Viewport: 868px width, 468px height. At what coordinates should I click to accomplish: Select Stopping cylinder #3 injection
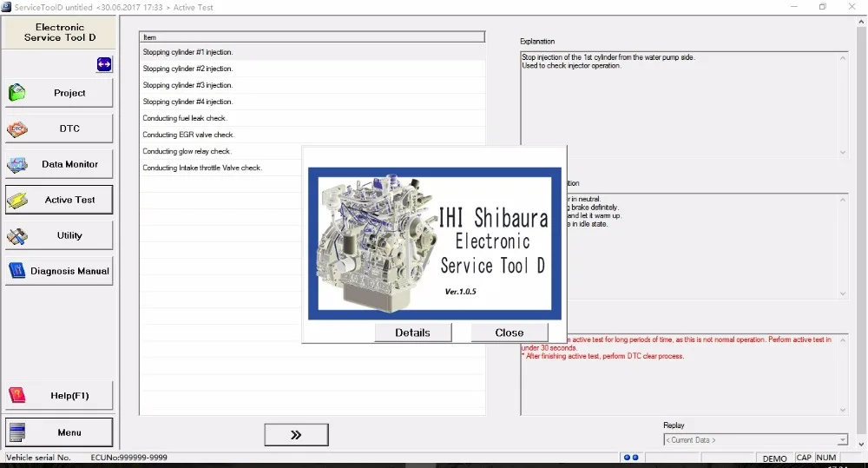(x=312, y=85)
